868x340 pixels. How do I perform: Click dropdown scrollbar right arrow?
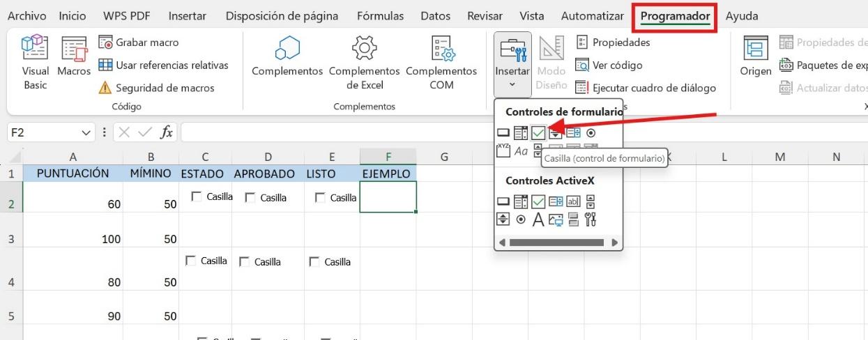click(x=614, y=242)
